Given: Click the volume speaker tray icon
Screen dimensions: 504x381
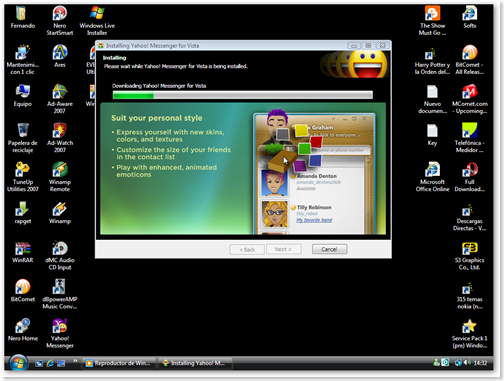Looking at the screenshot, I should (x=467, y=363).
